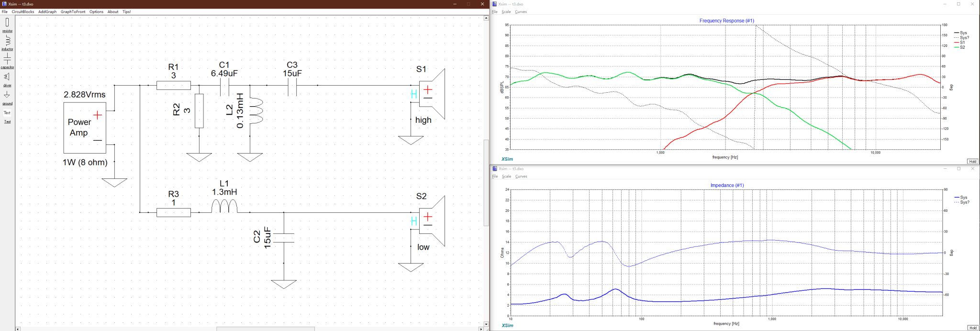Open the File menu in main Xsim window
This screenshot has height=331, width=980.
[x=4, y=11]
